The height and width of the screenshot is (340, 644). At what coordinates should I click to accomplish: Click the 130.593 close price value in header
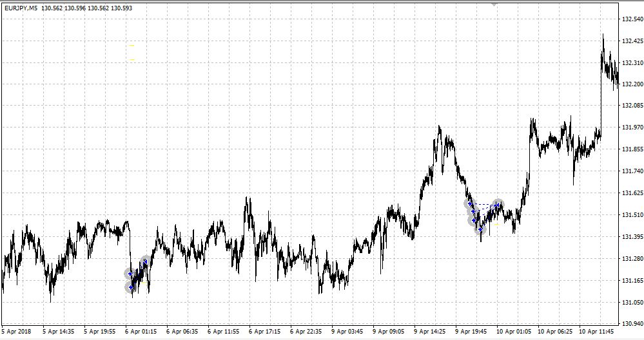tap(122, 8)
